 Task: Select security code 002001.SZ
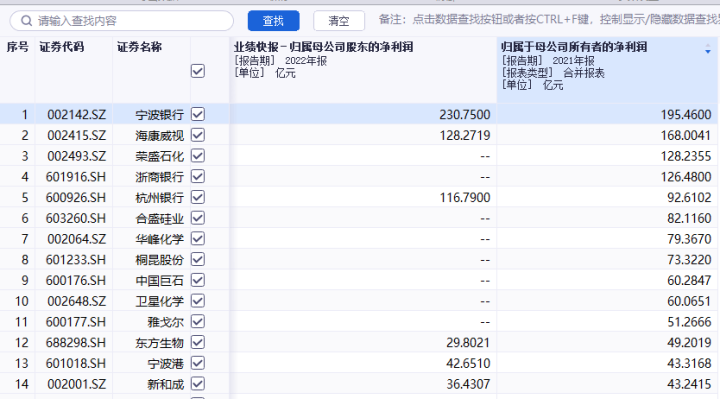(x=77, y=384)
